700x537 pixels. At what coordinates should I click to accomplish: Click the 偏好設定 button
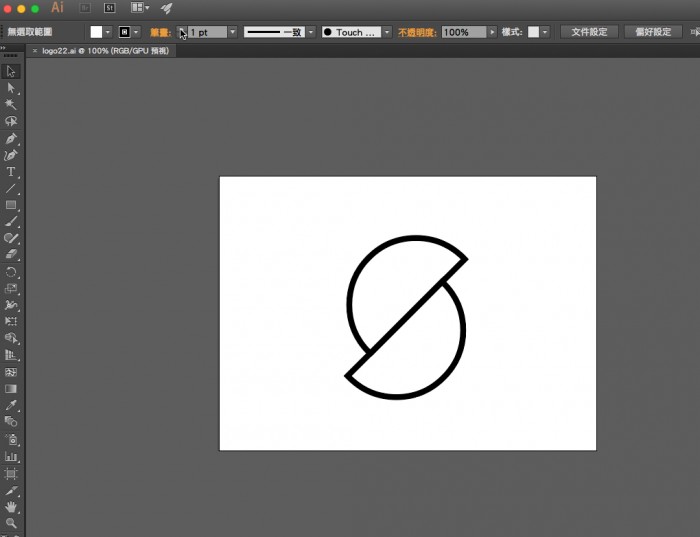[x=653, y=32]
